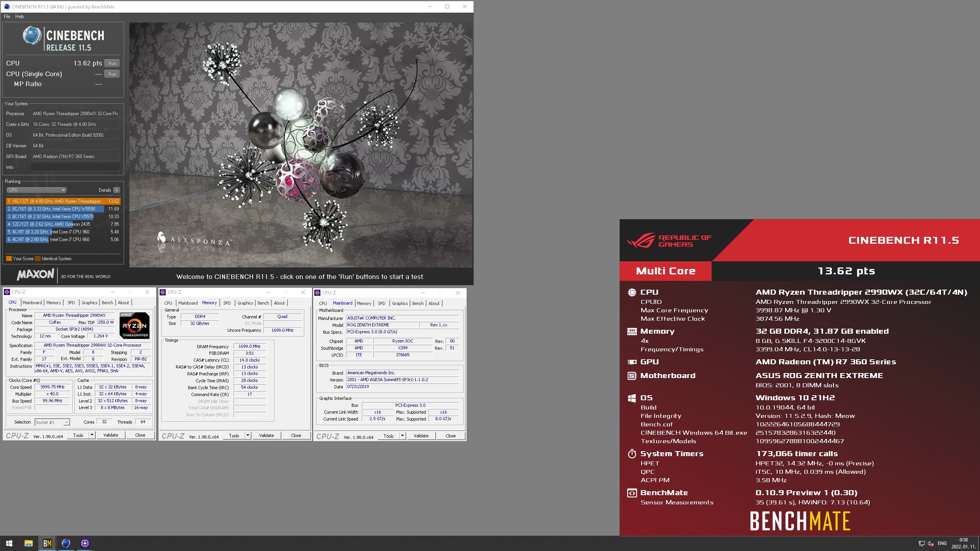
Task: Click Code Name Colfax field
Action: [x=55, y=322]
